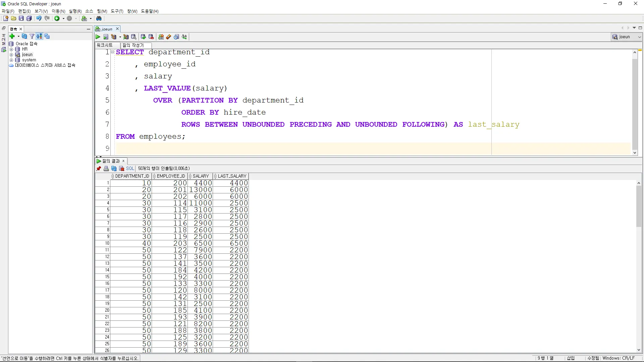Open the joeun connection dropdown at top right
The height and width of the screenshot is (362, 644).
click(x=639, y=37)
